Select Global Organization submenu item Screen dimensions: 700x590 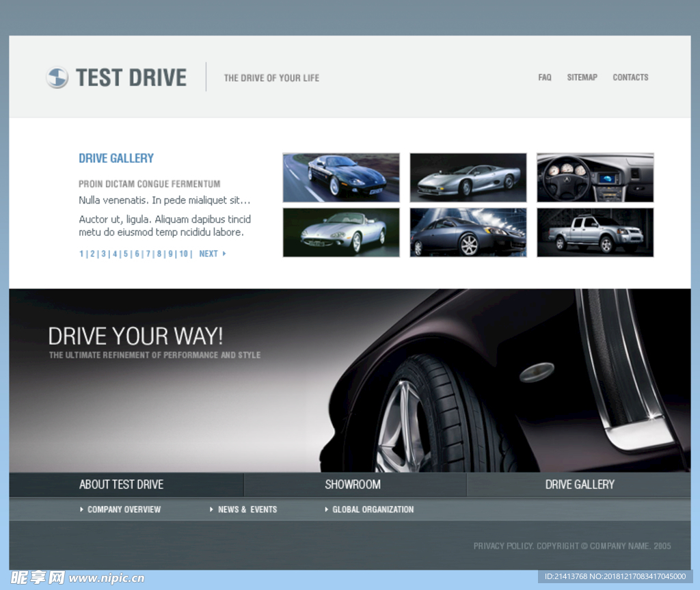coord(373,509)
